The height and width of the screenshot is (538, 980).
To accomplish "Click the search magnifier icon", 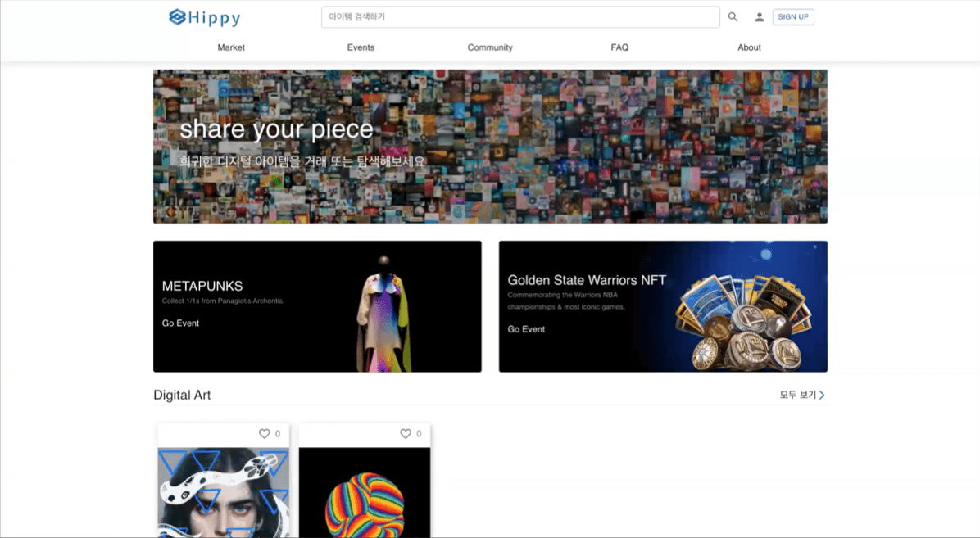I will click(x=733, y=17).
